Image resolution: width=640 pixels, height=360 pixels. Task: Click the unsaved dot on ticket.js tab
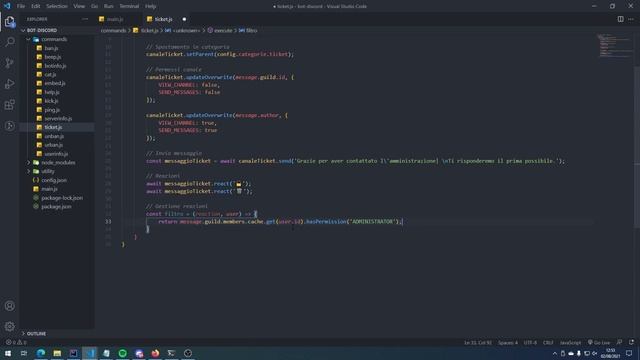(184, 19)
